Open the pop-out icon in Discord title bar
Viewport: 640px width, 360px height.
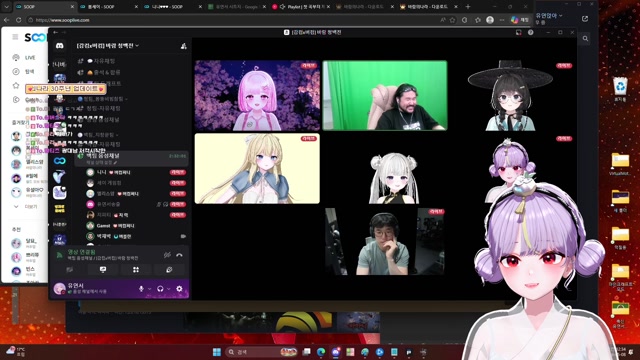[x=518, y=32]
